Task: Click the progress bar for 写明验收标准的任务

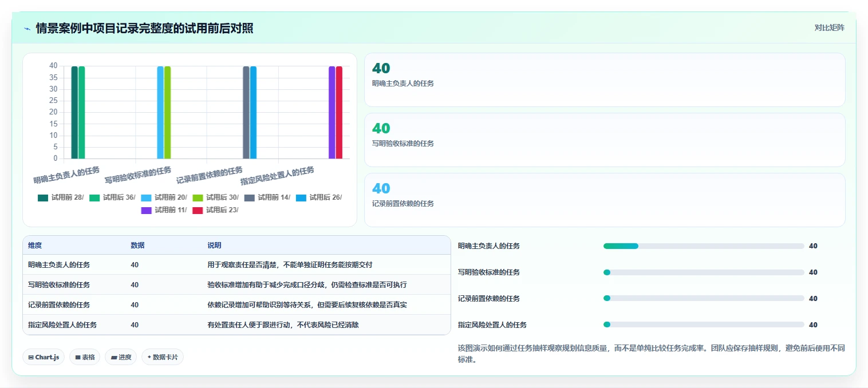Action: point(704,272)
